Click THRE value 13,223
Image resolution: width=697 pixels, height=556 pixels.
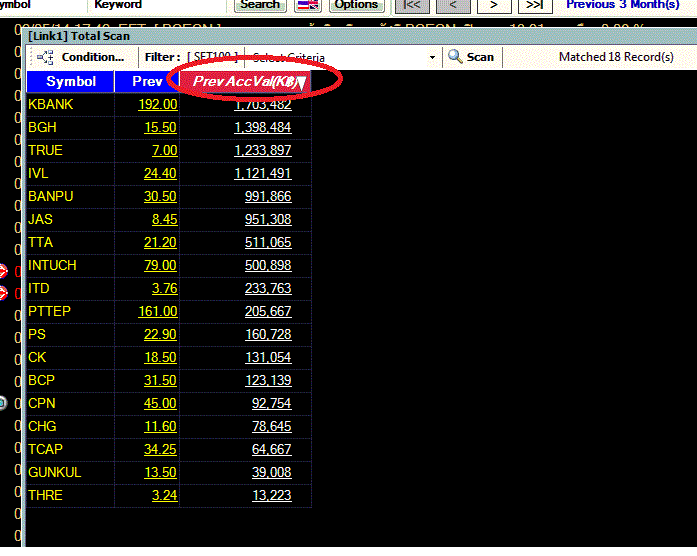pos(272,496)
